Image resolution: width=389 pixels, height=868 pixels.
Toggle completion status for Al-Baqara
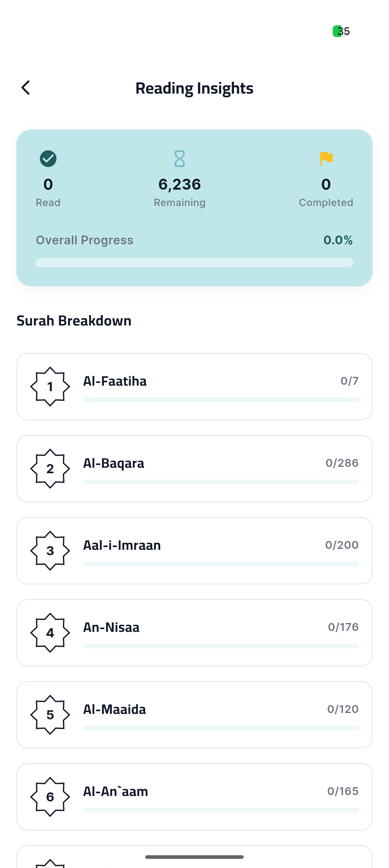(194, 468)
